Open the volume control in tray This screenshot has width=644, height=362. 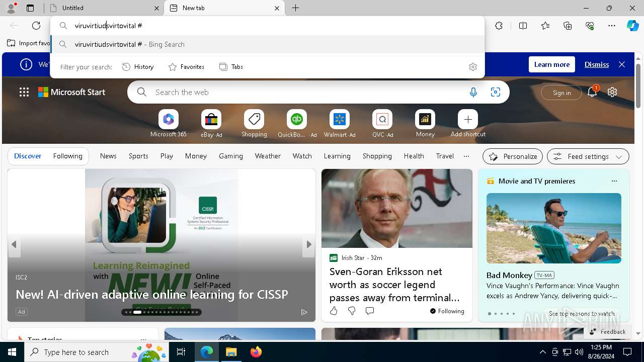579,352
